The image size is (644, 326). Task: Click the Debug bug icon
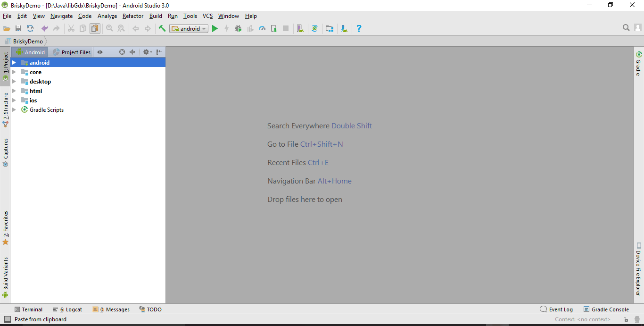[238, 29]
